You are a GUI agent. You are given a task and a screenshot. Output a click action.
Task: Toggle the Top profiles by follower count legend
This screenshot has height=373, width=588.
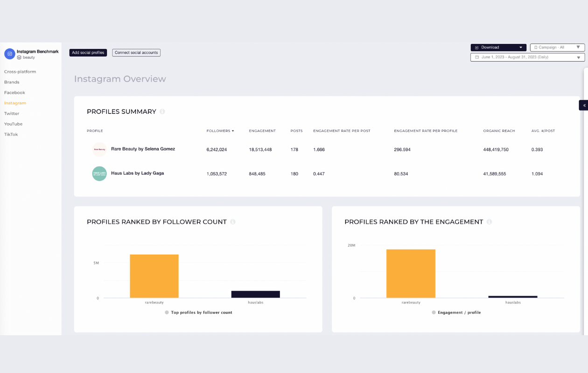pos(198,312)
